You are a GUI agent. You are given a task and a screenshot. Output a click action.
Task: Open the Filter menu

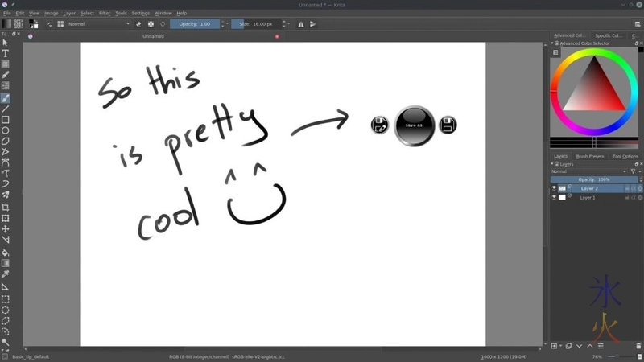105,14
